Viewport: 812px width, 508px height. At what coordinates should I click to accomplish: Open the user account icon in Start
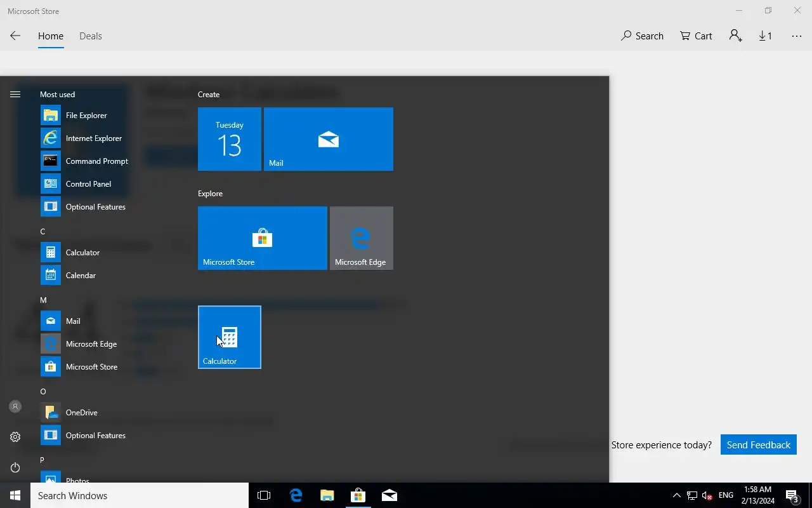click(x=15, y=406)
